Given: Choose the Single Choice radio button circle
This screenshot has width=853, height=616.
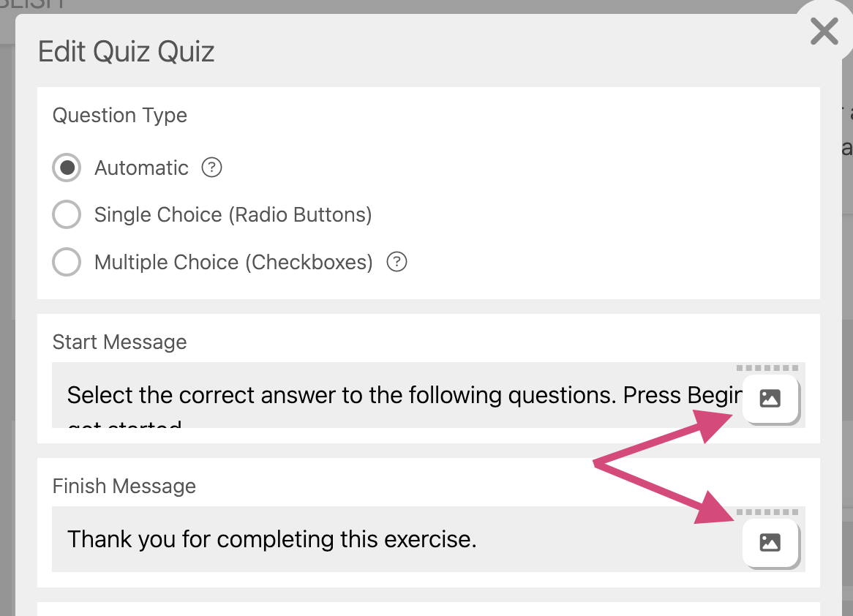Looking at the screenshot, I should click(67, 215).
